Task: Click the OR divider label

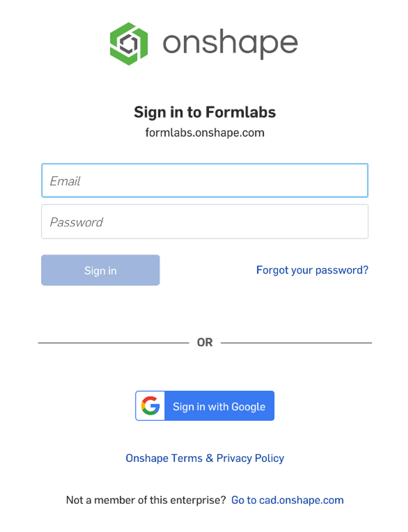Action: click(205, 343)
